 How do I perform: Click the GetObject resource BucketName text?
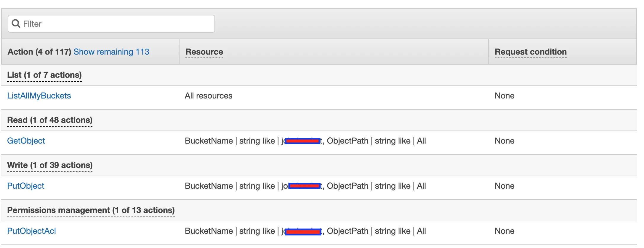click(209, 141)
